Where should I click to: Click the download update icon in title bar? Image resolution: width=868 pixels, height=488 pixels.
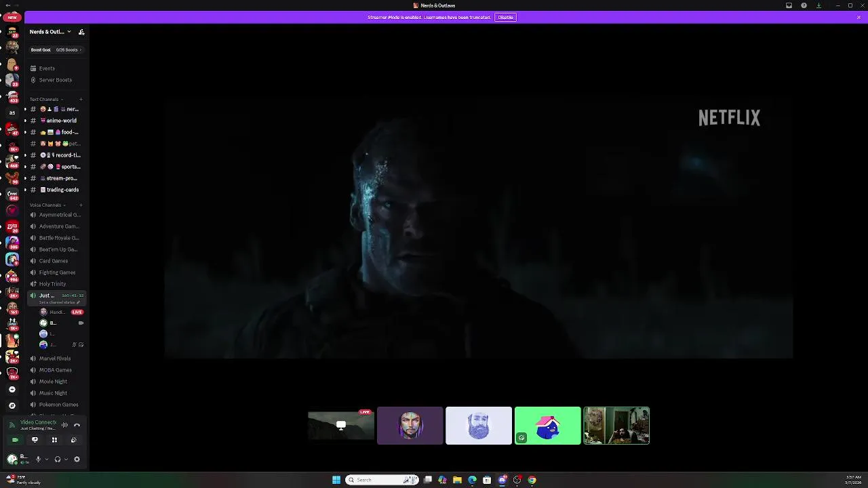[818, 5]
